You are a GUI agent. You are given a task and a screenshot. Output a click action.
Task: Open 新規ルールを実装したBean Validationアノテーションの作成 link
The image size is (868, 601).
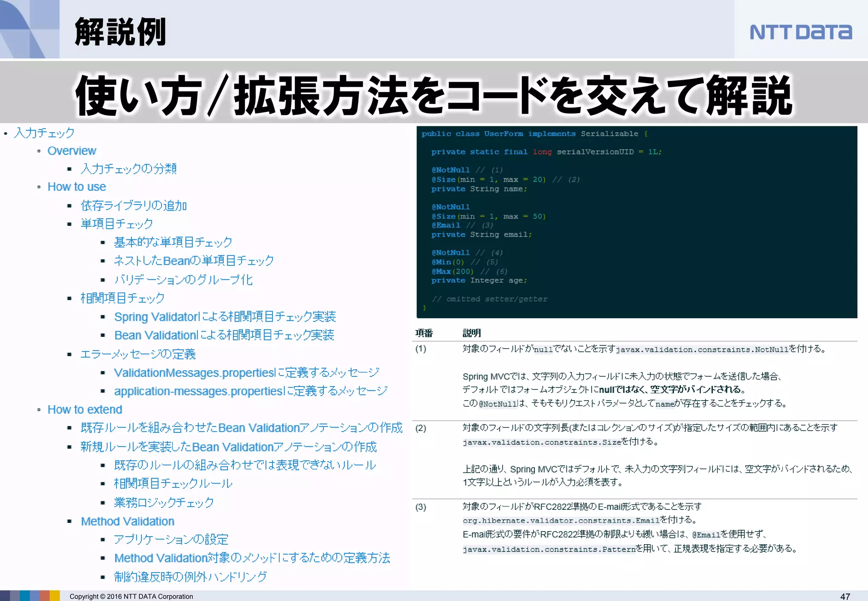pyautogui.click(x=228, y=447)
